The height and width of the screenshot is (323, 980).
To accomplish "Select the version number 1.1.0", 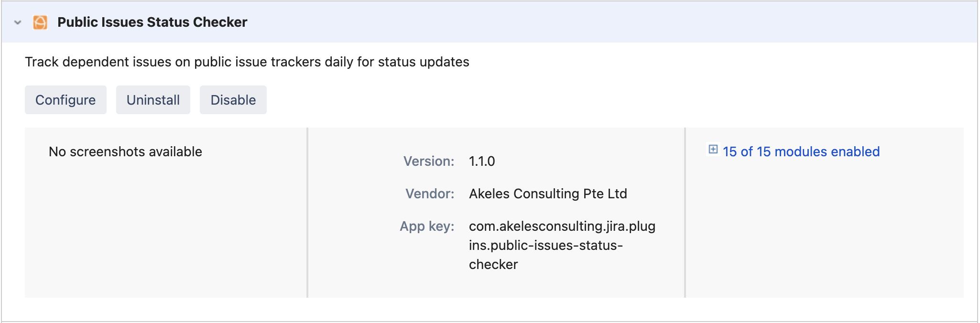I will coord(481,161).
